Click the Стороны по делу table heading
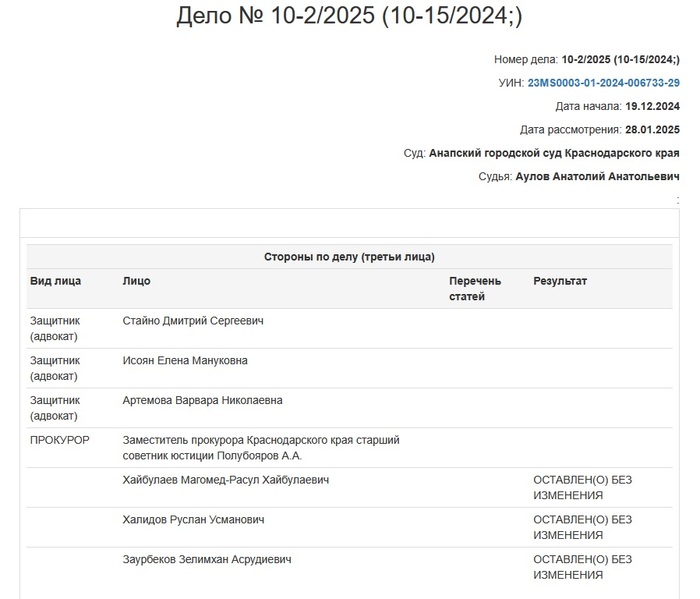This screenshot has height=599, width=700. point(349,257)
